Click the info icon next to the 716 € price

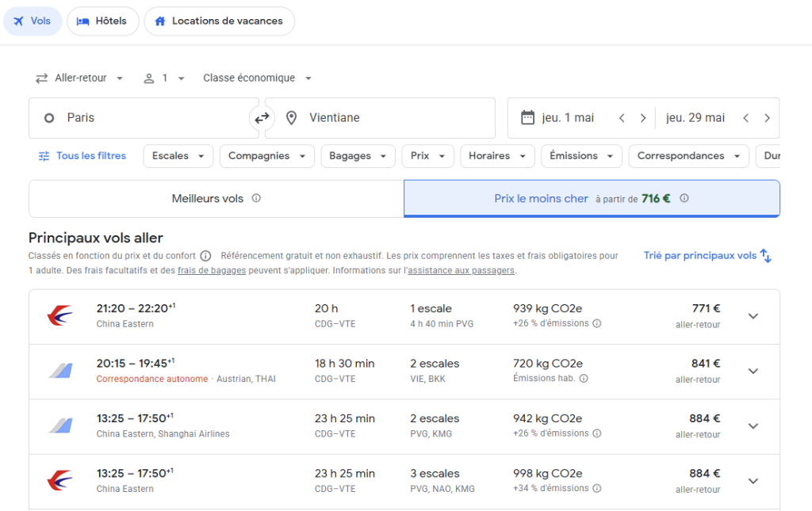[x=684, y=198]
